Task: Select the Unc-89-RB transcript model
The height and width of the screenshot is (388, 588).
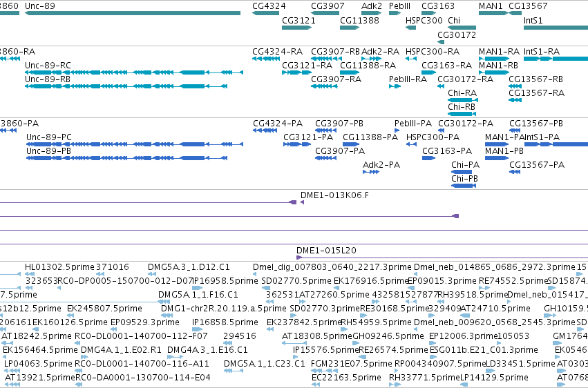Action: click(x=126, y=86)
